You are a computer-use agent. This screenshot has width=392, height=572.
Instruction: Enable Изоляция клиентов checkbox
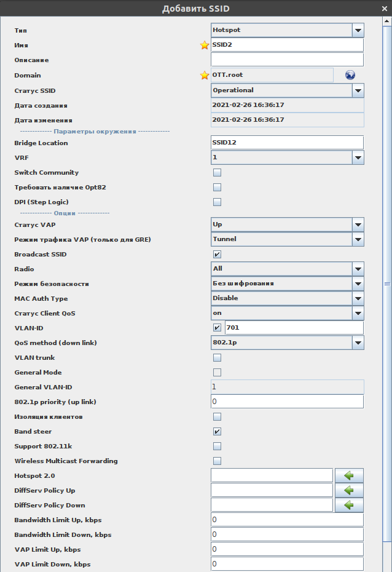pos(217,416)
